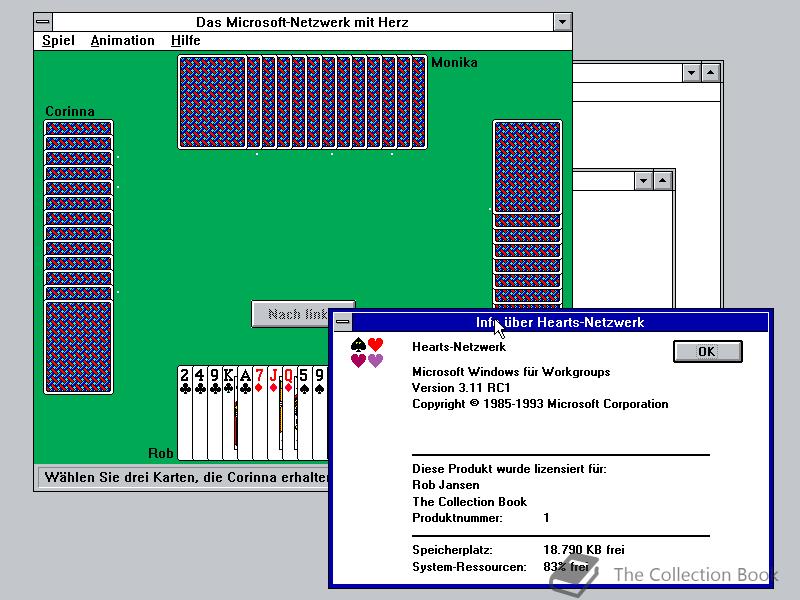The image size is (800, 600).
Task: Click the Info über Hearts-Netzwerk title bar
Action: [x=560, y=322]
